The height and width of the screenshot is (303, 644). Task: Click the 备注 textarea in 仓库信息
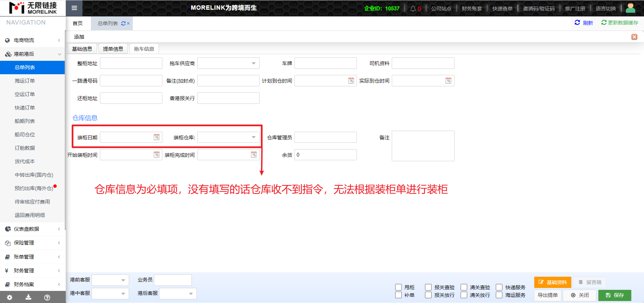pos(423,146)
